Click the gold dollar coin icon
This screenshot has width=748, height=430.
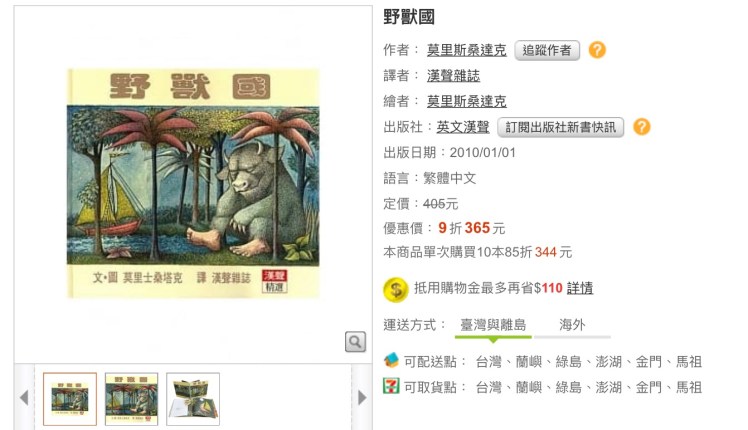click(395, 289)
